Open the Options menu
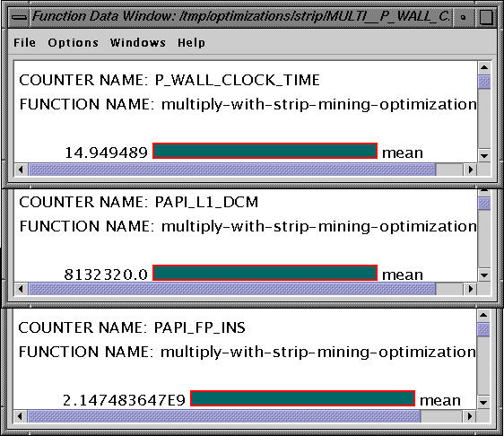Viewport: 504px width, 436px height. click(73, 42)
